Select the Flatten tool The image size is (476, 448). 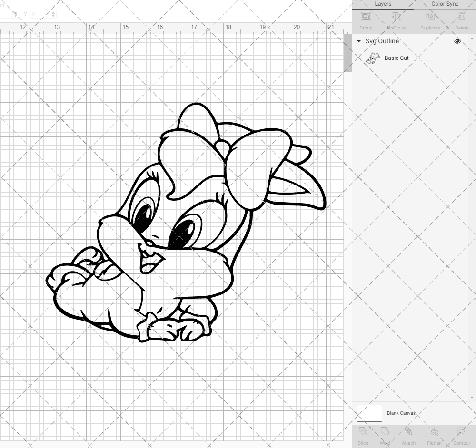click(434, 432)
